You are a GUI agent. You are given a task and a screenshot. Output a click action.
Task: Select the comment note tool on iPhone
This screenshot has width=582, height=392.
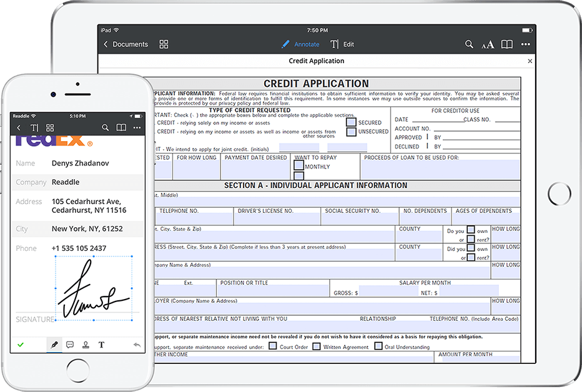pyautogui.click(x=70, y=345)
